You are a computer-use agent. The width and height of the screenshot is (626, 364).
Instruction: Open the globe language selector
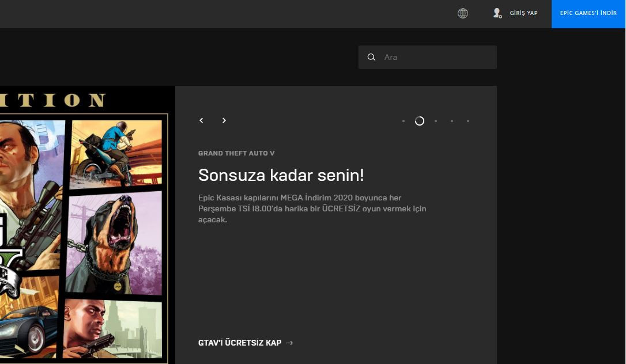(463, 13)
